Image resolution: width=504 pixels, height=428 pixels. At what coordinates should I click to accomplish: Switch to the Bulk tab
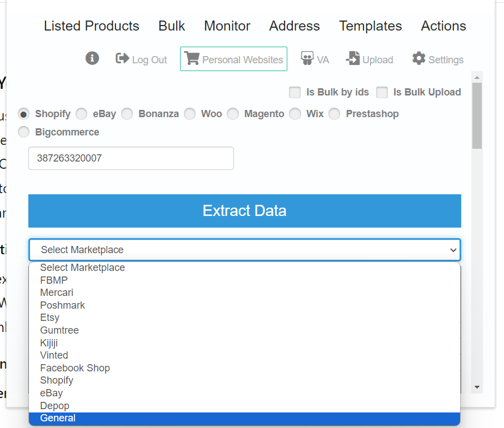[x=172, y=26]
